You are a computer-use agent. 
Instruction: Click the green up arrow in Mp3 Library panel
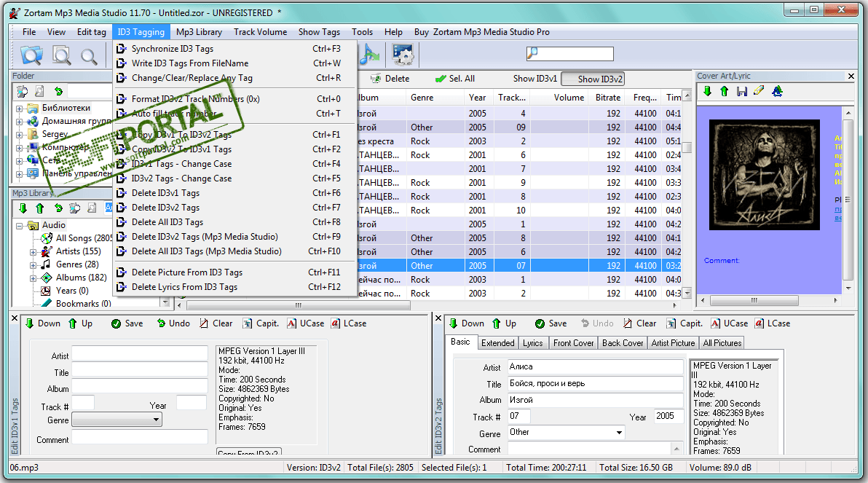point(40,208)
